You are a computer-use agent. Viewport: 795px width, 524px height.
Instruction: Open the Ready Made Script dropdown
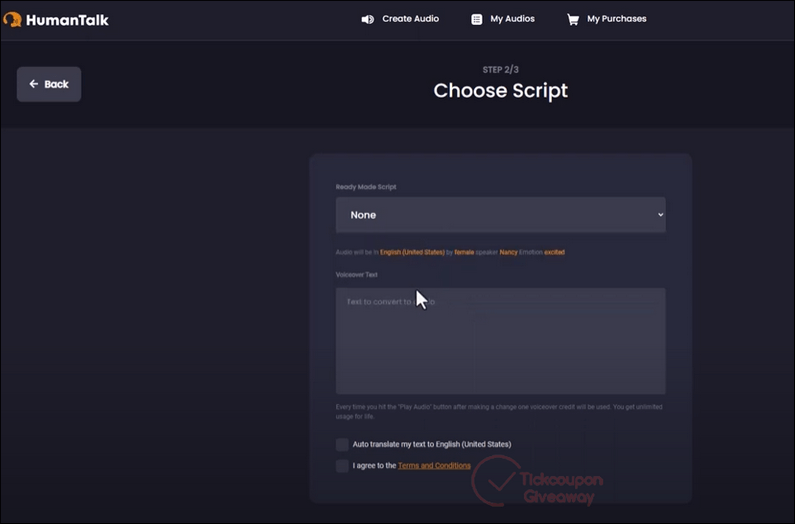500,215
